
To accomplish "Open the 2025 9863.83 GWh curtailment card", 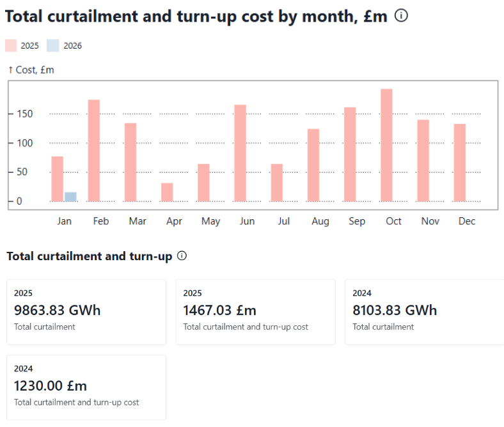I will point(86,312).
